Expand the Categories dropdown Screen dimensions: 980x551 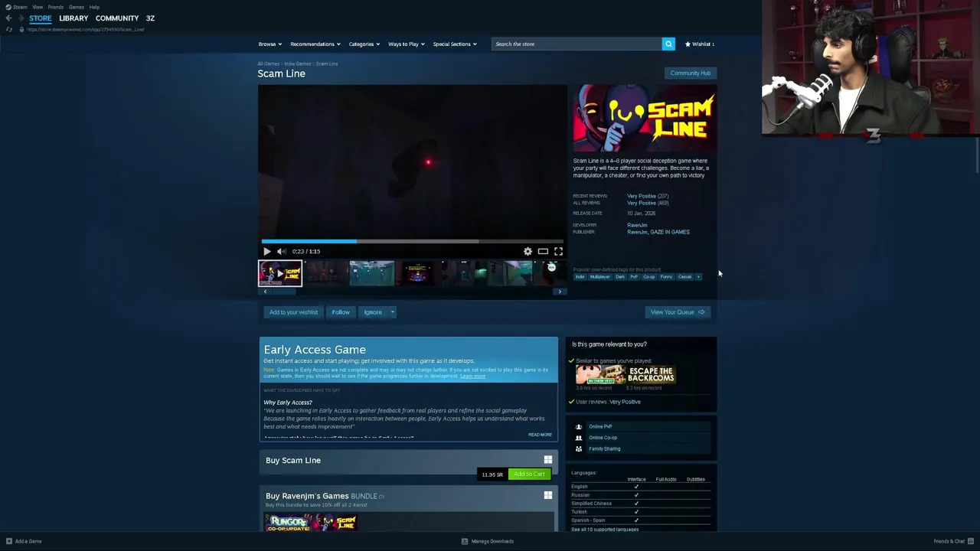[x=364, y=44]
